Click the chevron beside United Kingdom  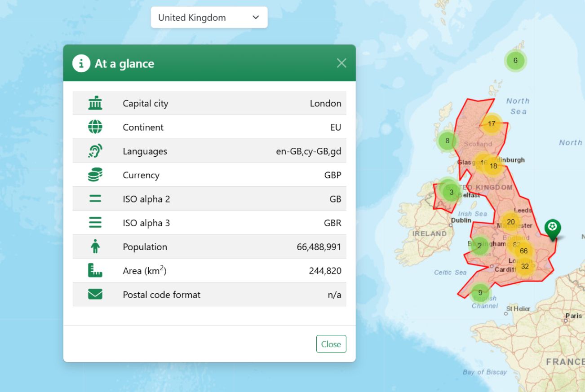click(x=255, y=17)
